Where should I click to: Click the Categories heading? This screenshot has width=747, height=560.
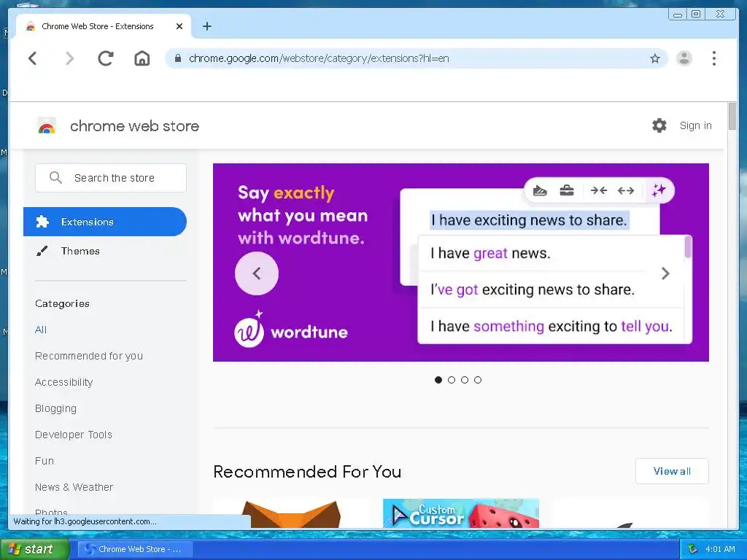click(62, 303)
